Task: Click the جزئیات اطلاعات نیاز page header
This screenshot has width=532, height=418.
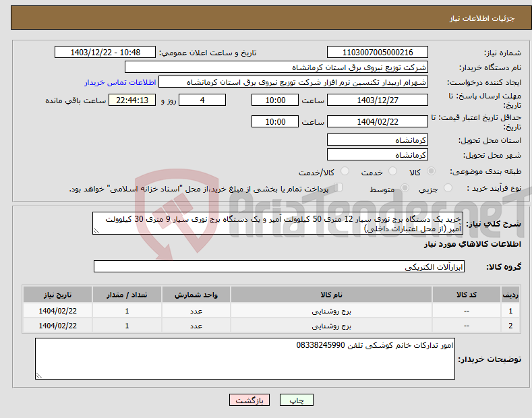Action: (482, 18)
